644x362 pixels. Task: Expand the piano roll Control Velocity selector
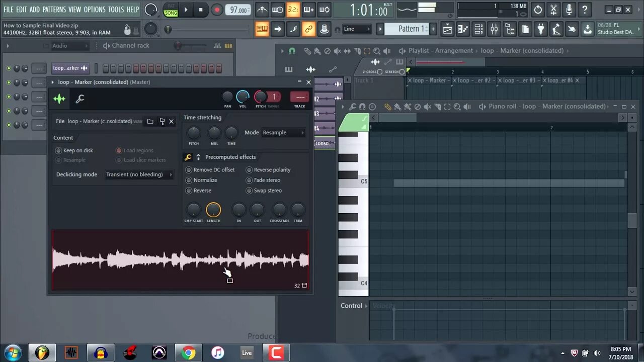366,306
